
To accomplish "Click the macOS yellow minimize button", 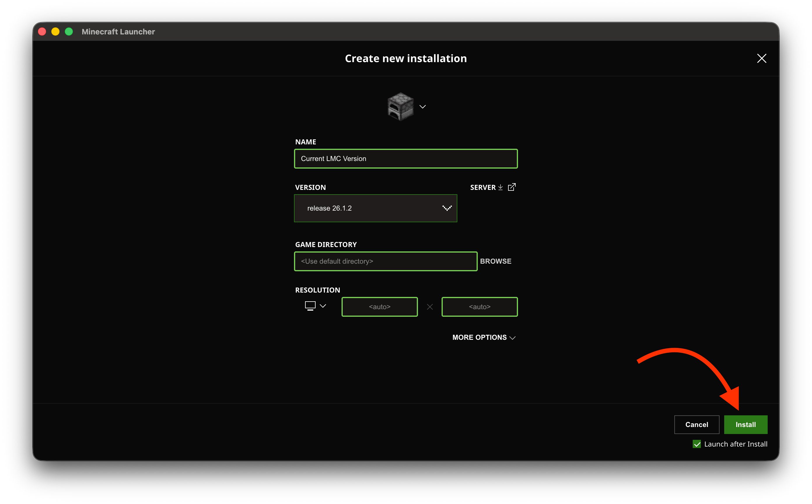I will point(55,32).
